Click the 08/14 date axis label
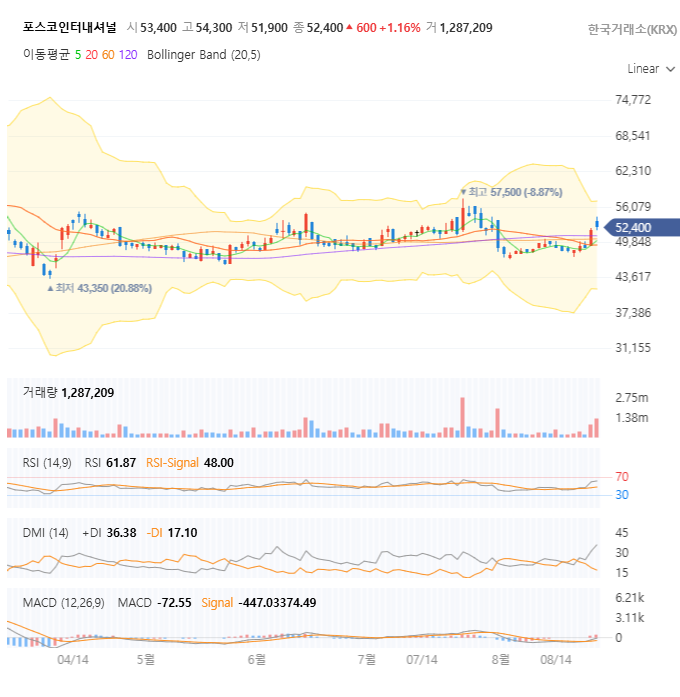The height and width of the screenshot is (697, 680). 556,660
